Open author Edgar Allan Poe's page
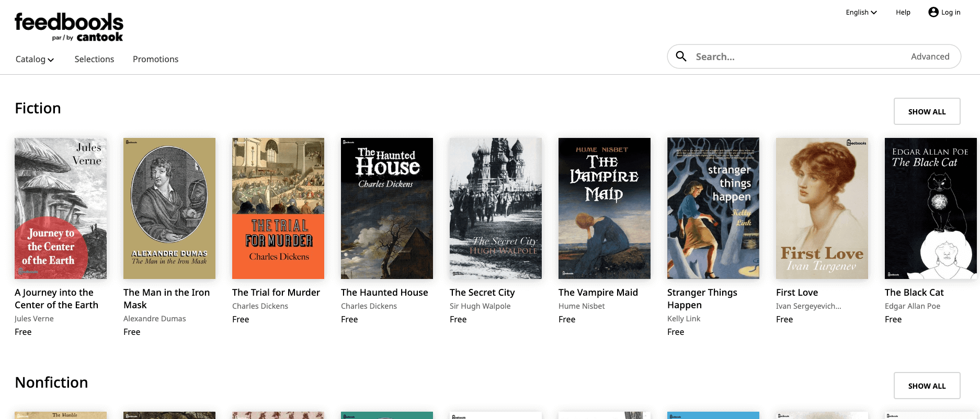Viewport: 980px width, 419px height. pyautogui.click(x=913, y=306)
